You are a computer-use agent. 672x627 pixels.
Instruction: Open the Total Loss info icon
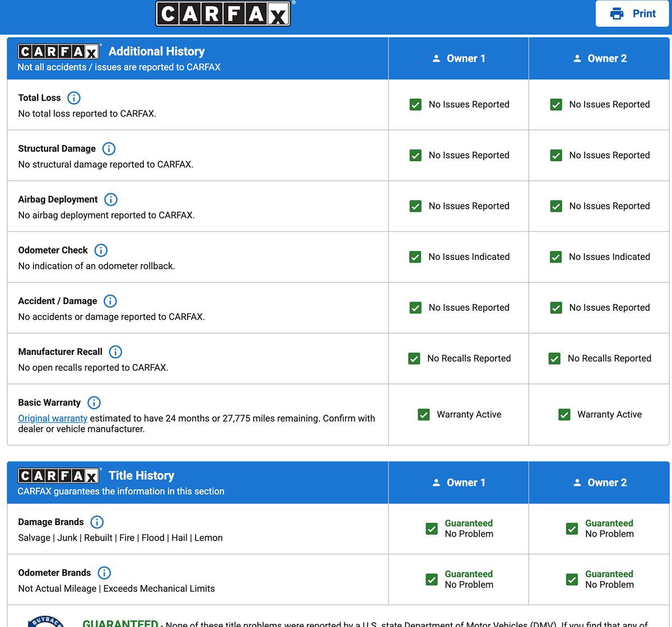73,98
